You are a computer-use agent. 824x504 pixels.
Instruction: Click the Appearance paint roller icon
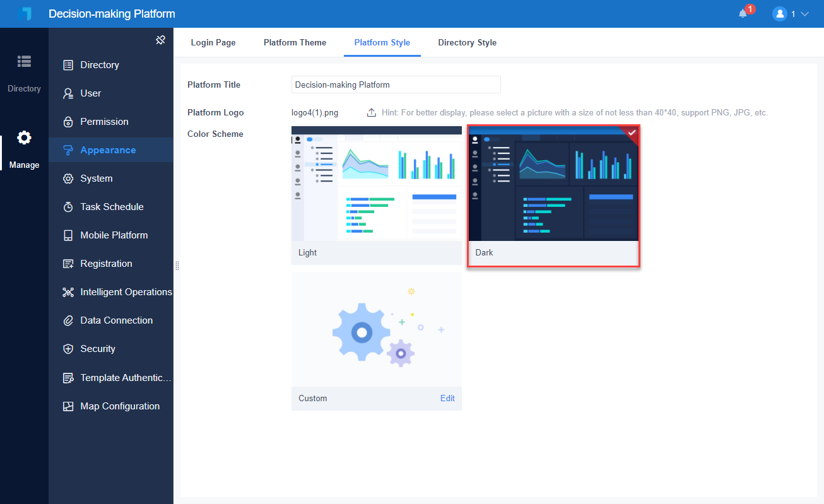point(68,150)
